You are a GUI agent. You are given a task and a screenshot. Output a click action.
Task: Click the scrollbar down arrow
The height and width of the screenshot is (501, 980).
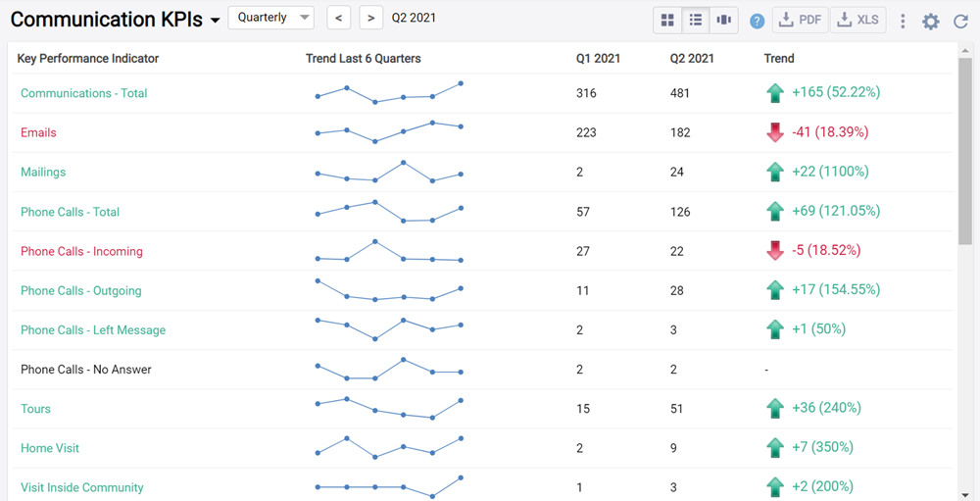click(x=965, y=494)
